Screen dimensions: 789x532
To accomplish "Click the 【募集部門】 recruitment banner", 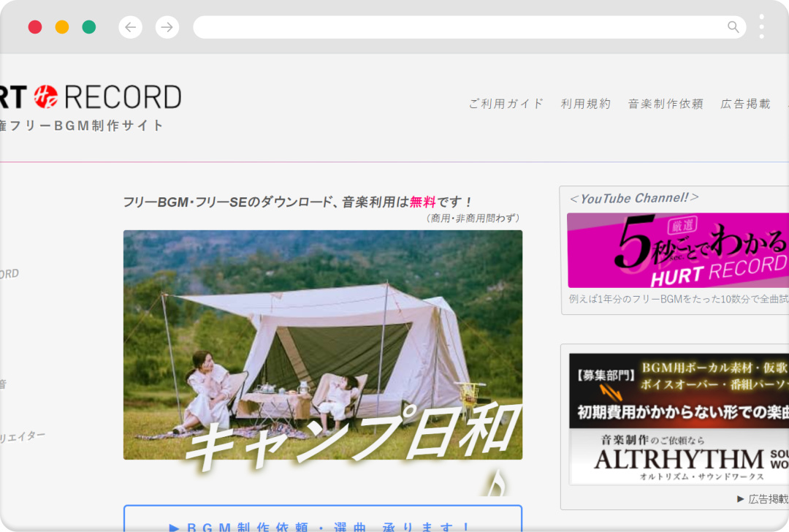I will point(679,391).
